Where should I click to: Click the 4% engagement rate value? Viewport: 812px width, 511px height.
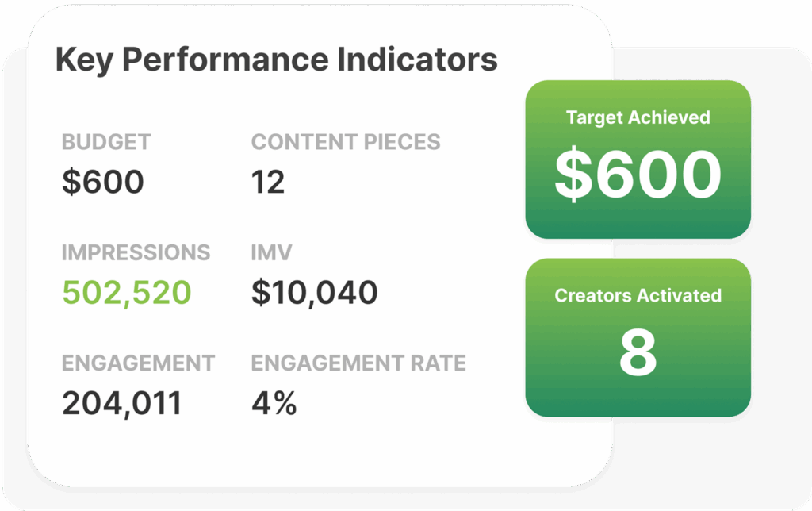click(274, 404)
